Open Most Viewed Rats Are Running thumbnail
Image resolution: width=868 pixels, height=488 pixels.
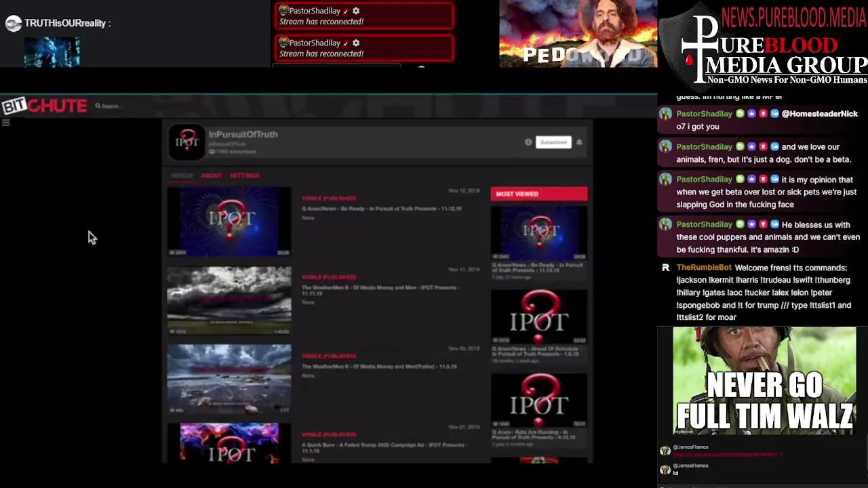coord(539,401)
